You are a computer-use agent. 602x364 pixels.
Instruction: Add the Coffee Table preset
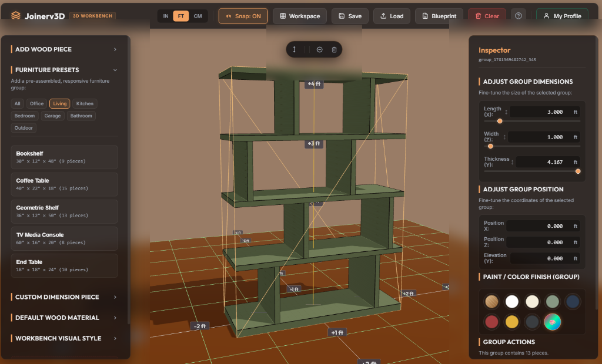click(x=64, y=184)
